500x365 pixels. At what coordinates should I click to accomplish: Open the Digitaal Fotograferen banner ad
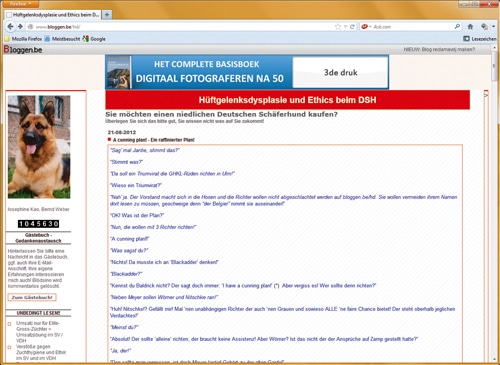pos(247,72)
